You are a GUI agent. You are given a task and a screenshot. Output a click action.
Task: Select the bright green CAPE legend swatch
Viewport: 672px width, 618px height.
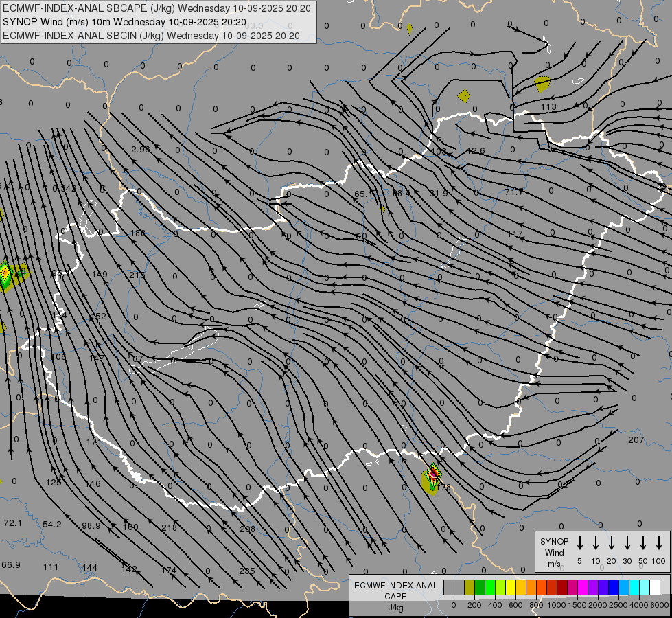490,588
